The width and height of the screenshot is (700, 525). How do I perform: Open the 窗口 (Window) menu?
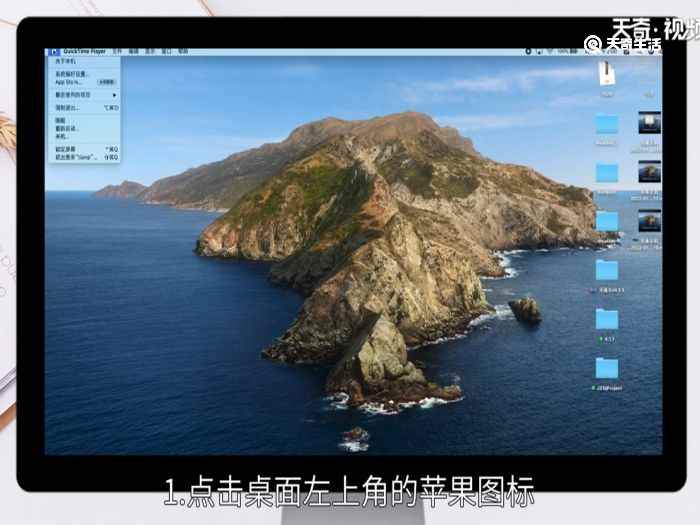coord(167,50)
